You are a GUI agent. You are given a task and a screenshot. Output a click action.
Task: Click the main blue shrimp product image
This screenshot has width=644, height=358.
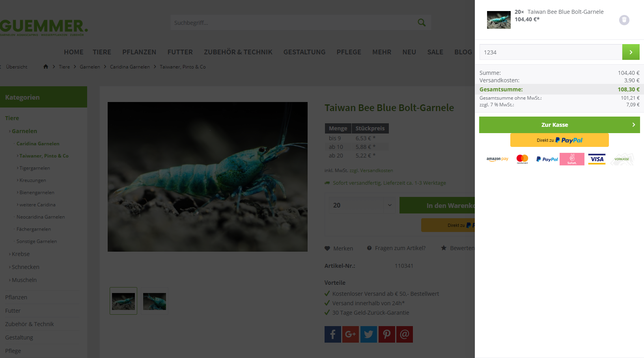207,177
